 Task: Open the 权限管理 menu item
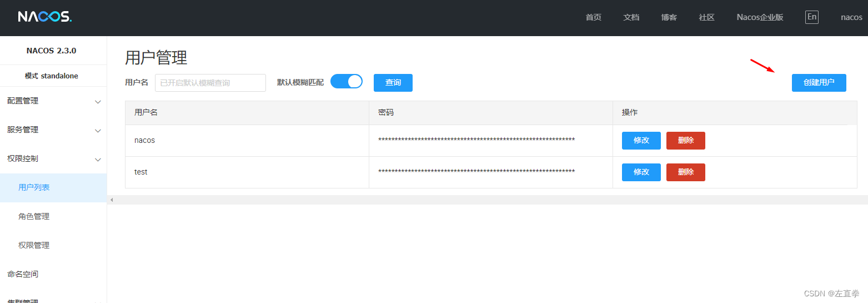(x=53, y=245)
